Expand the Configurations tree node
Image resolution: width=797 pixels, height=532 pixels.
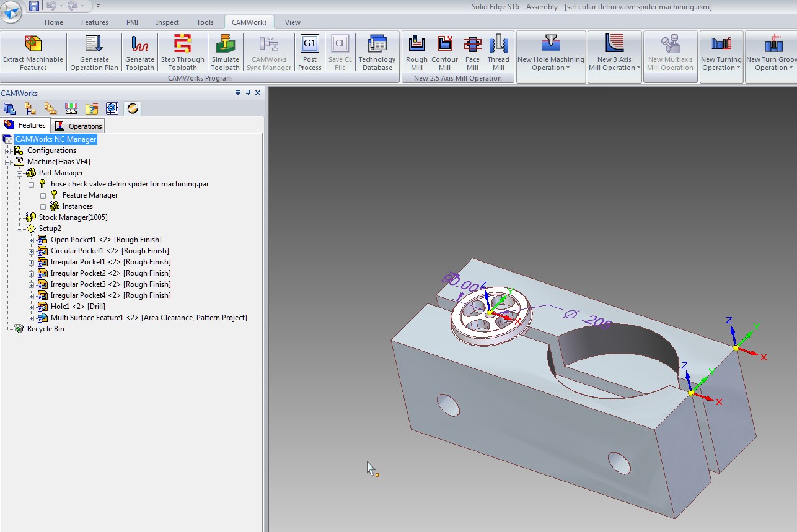click(x=8, y=150)
